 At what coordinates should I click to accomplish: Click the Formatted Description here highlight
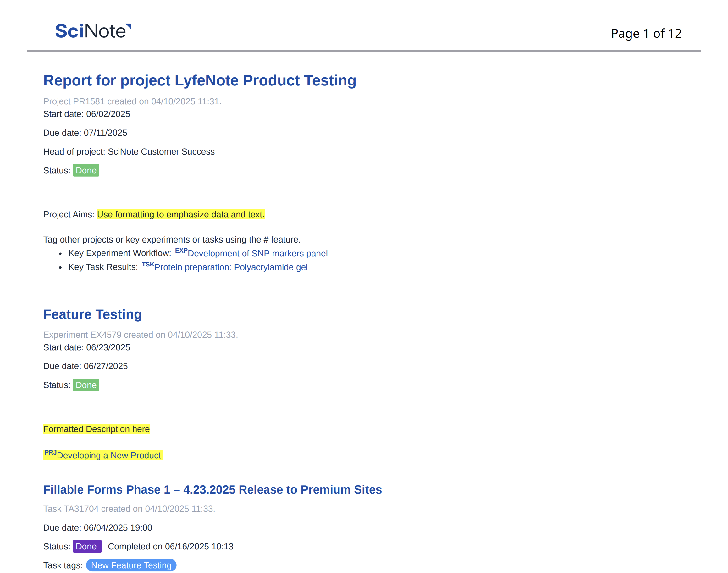point(96,429)
